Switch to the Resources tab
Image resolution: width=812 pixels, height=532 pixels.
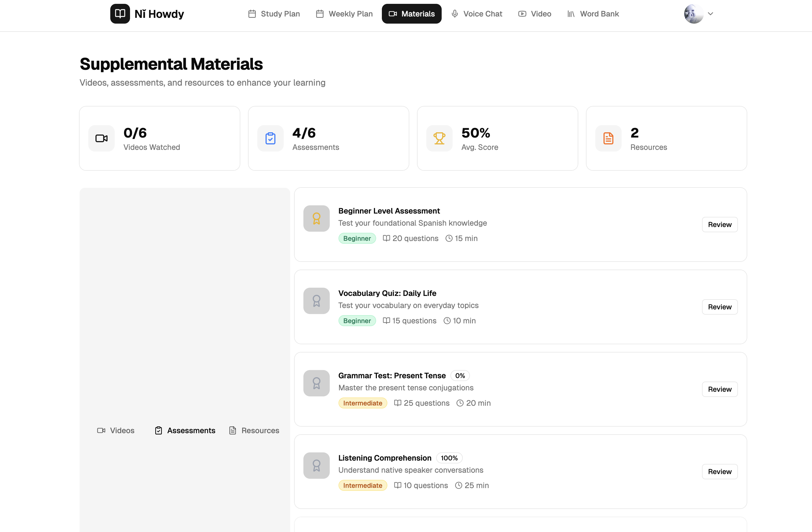point(254,431)
